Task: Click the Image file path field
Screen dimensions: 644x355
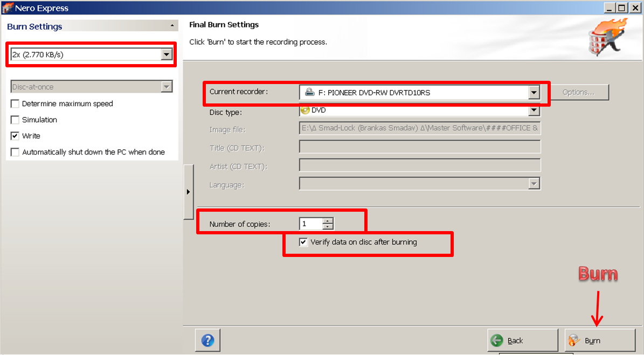Action: coord(420,128)
